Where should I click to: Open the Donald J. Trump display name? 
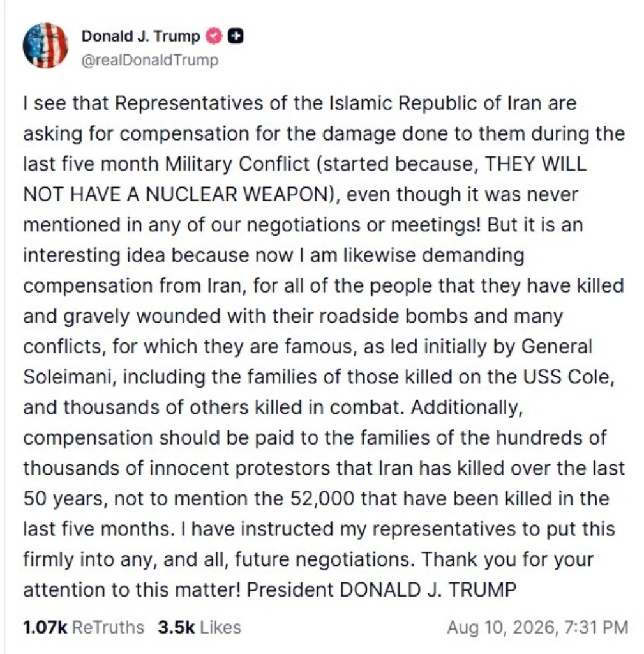(140, 36)
